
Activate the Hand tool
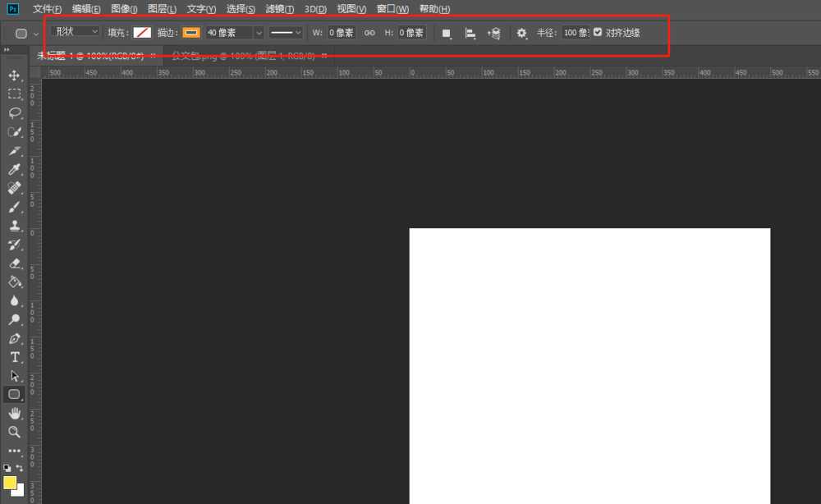(x=14, y=414)
